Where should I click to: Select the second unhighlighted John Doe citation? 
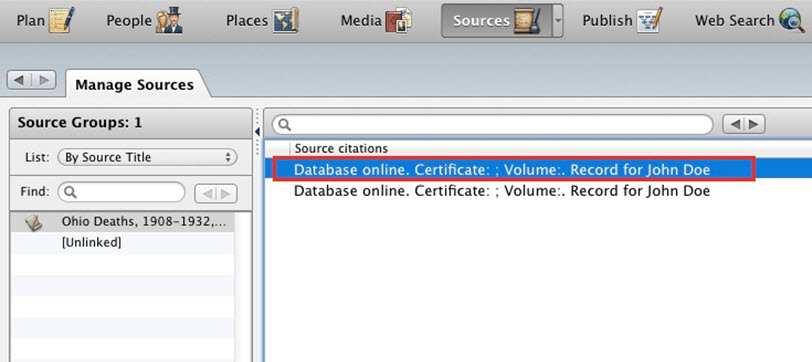tap(539, 191)
